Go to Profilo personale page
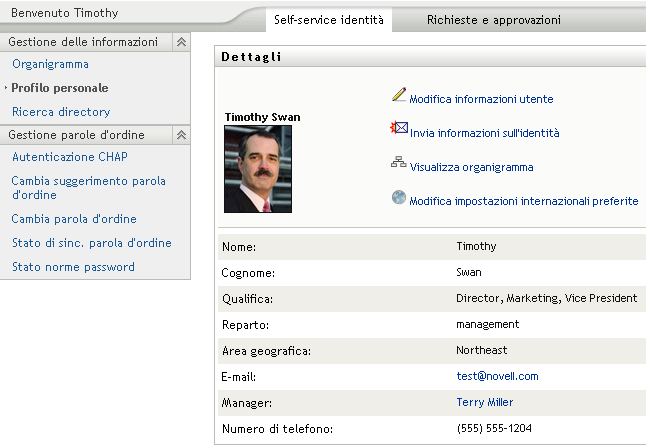 point(60,88)
